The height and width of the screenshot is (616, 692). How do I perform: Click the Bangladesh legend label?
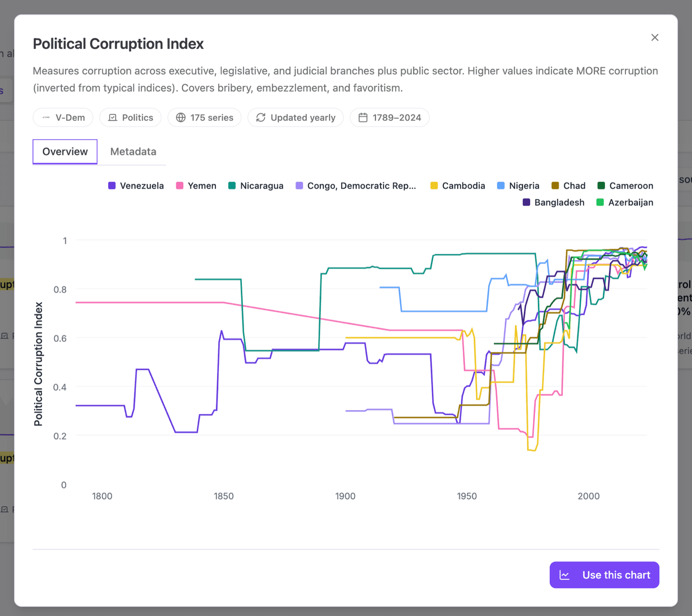click(x=560, y=202)
